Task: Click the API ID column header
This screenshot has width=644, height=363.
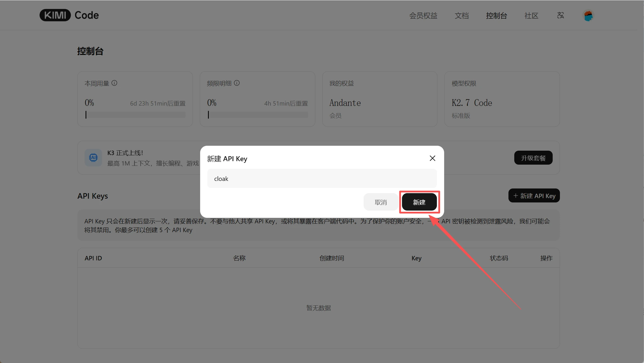Action: click(x=93, y=258)
